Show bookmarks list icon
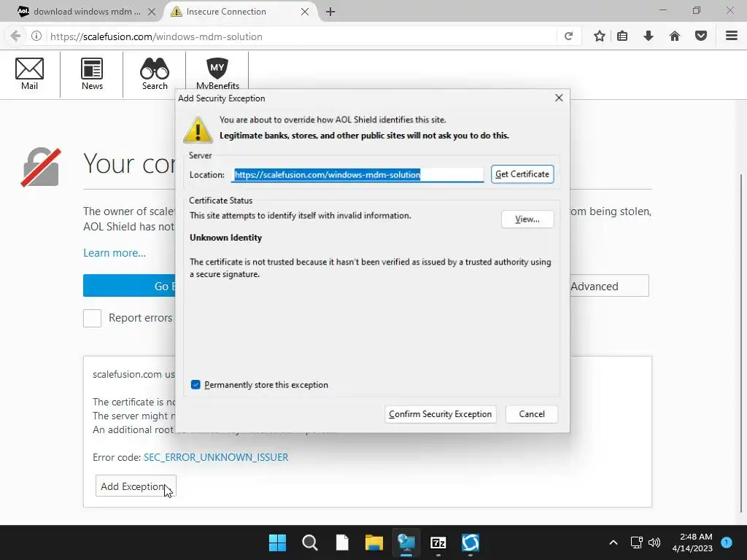747x560 pixels. coord(622,36)
